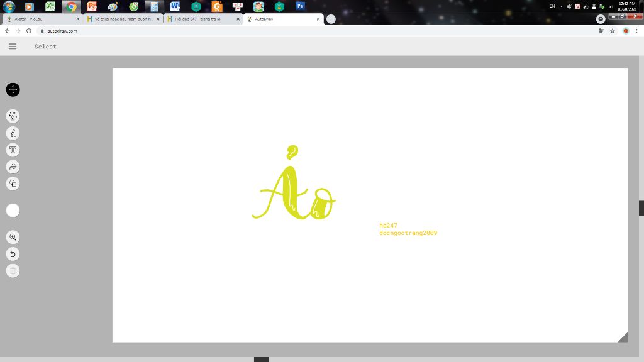The height and width of the screenshot is (362, 644).
Task: Click the translate page icon
Action: tap(602, 31)
